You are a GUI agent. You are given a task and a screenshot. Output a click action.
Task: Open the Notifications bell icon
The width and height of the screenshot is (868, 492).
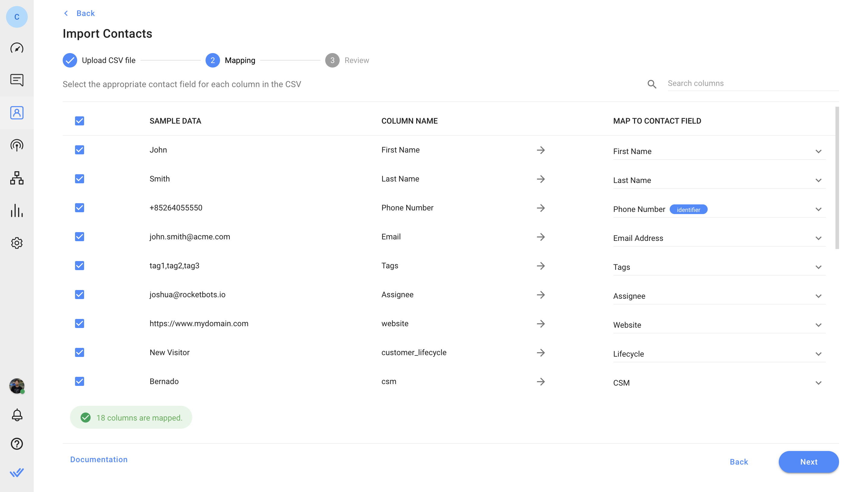17,415
